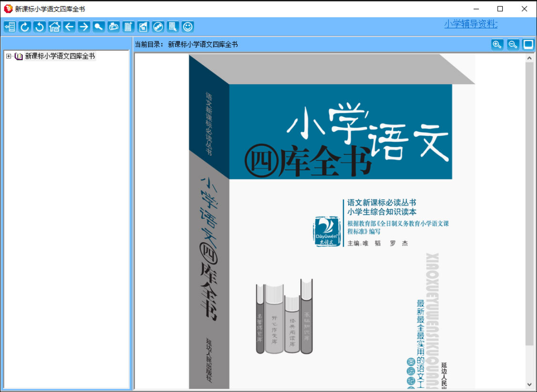This screenshot has width=537, height=392.
Task: Click the round bandage-style toolbar icon
Action: [158, 27]
